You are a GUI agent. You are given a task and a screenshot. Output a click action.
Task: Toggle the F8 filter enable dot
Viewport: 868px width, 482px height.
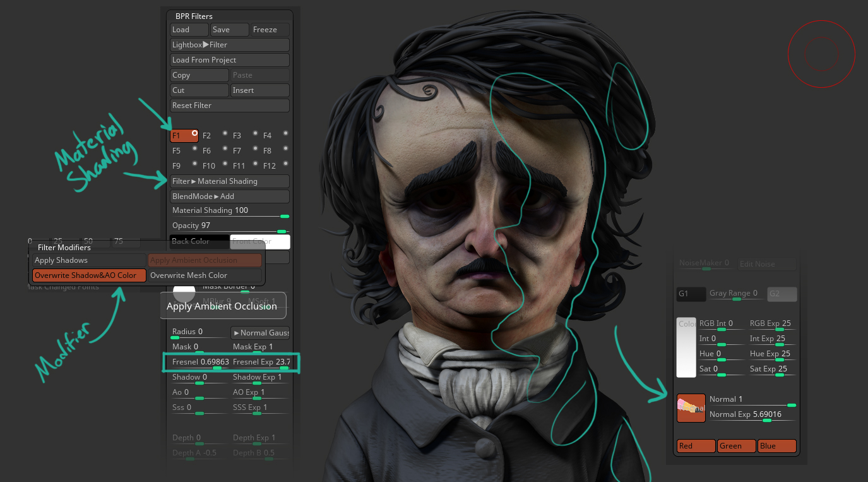(x=285, y=148)
